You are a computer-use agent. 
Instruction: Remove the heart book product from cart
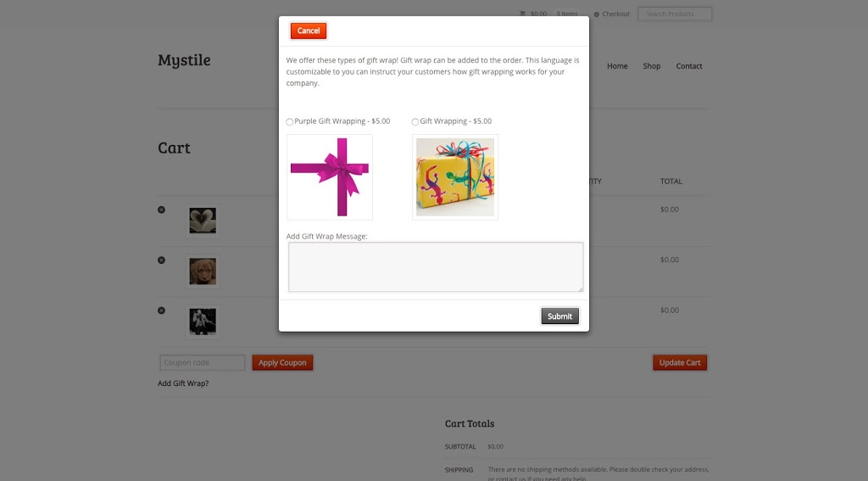(x=161, y=210)
